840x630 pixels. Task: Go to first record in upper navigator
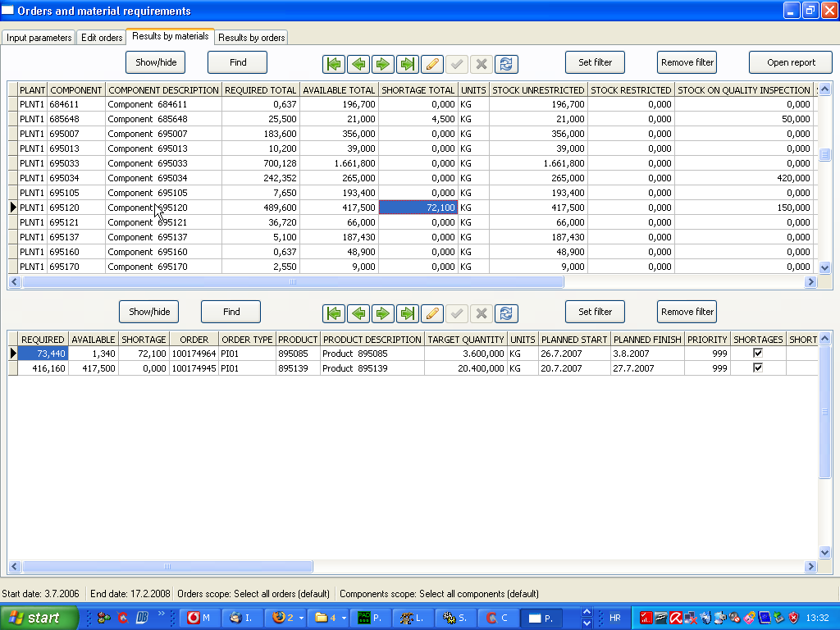pos(333,63)
